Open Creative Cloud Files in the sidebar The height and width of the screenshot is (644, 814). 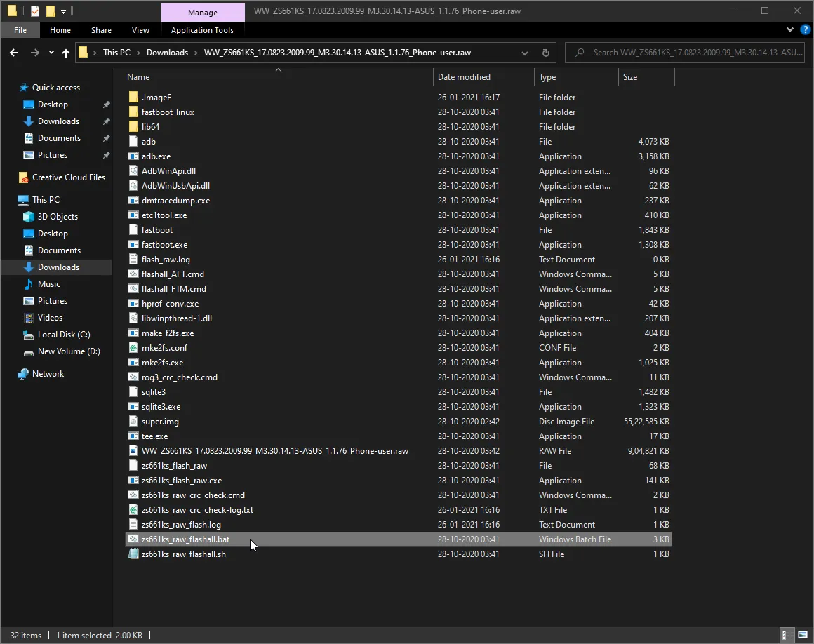pyautogui.click(x=68, y=177)
